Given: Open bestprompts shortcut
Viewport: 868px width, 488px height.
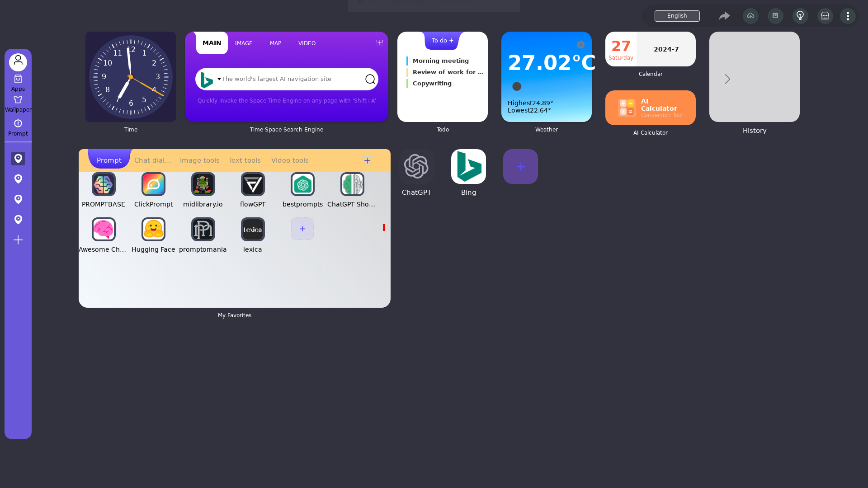Looking at the screenshot, I should tap(302, 184).
